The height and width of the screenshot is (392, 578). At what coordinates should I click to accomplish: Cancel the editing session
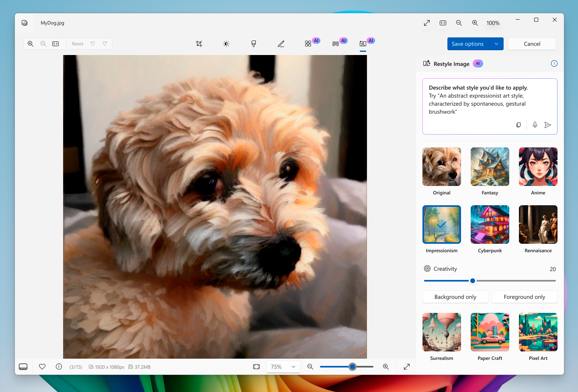(x=532, y=44)
